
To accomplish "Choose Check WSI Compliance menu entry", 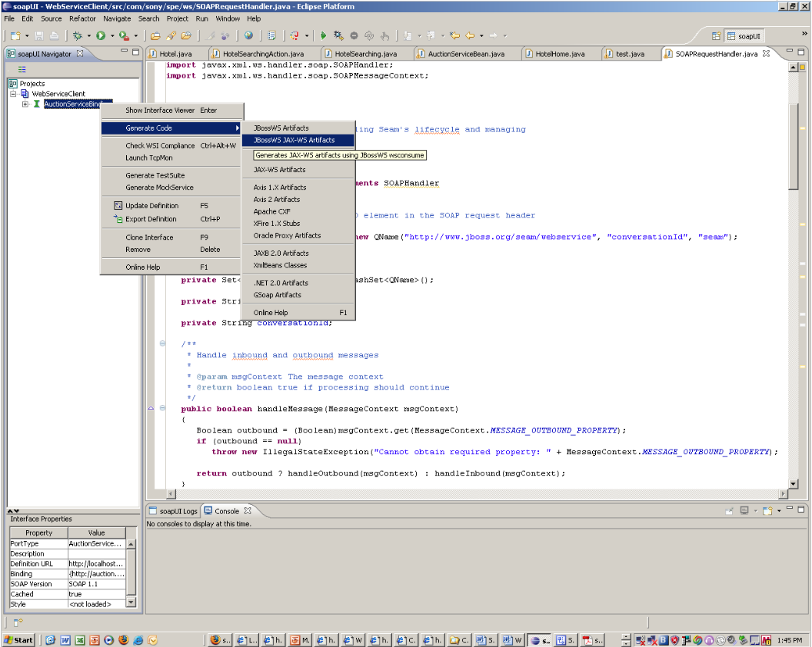I will pyautogui.click(x=172, y=145).
